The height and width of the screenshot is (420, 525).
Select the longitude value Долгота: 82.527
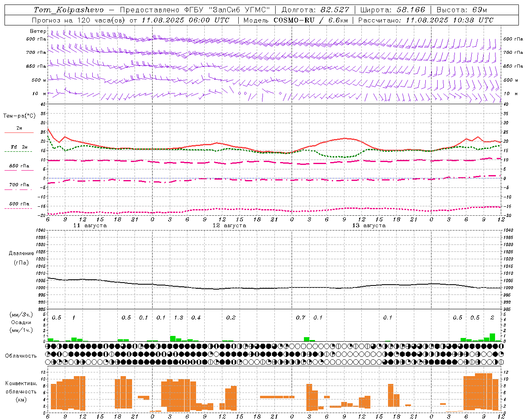point(315,10)
